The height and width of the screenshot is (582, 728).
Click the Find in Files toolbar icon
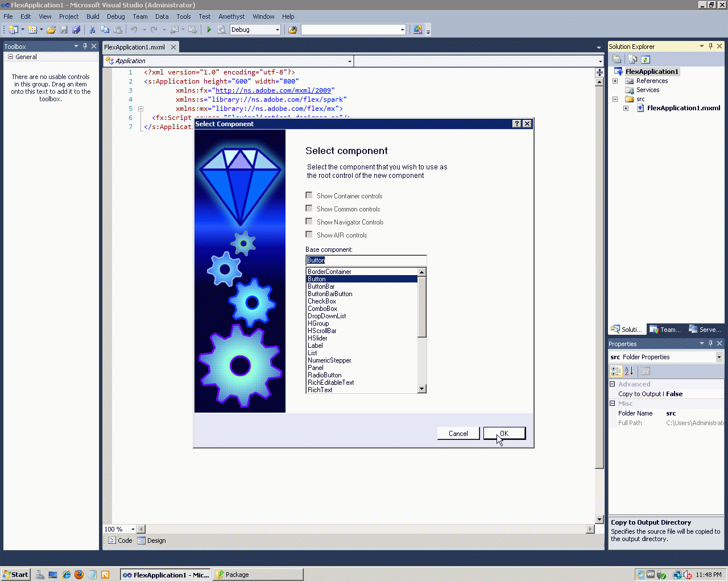(x=293, y=30)
